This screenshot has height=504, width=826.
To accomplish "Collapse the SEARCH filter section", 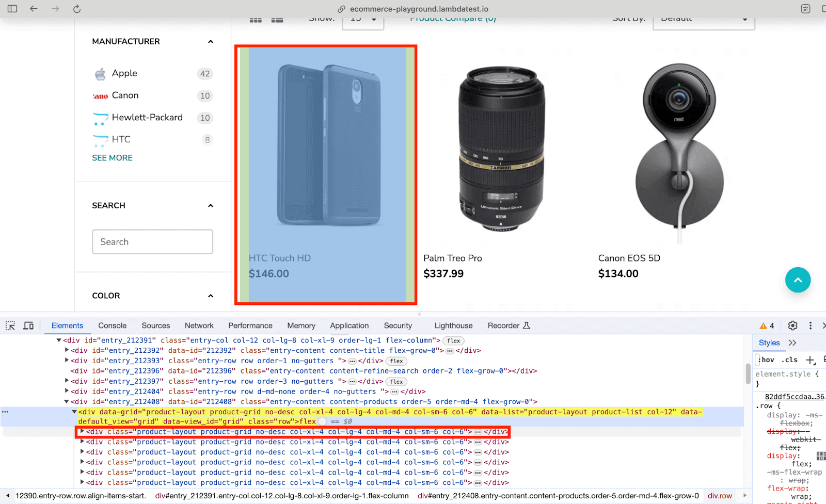I will click(x=211, y=206).
